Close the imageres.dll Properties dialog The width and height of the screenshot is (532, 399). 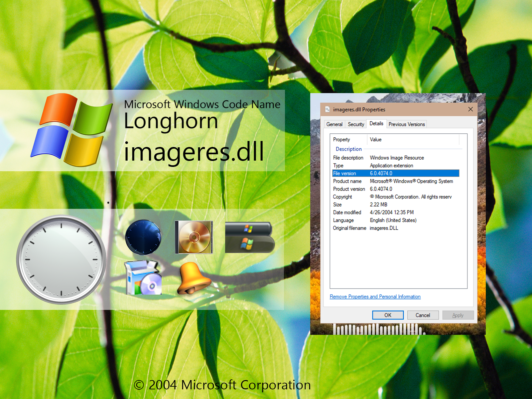coord(470,109)
